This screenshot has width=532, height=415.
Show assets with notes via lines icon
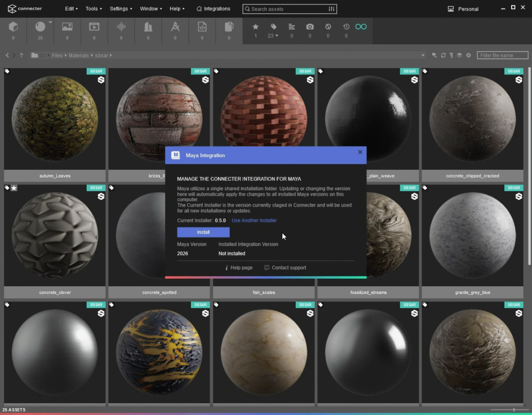click(x=292, y=27)
